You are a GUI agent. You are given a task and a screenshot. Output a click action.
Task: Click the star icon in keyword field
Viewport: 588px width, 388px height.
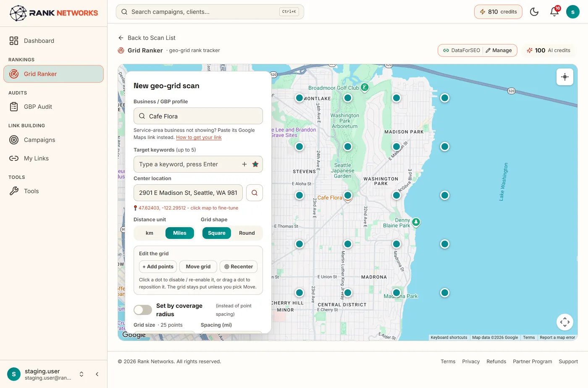tap(255, 164)
